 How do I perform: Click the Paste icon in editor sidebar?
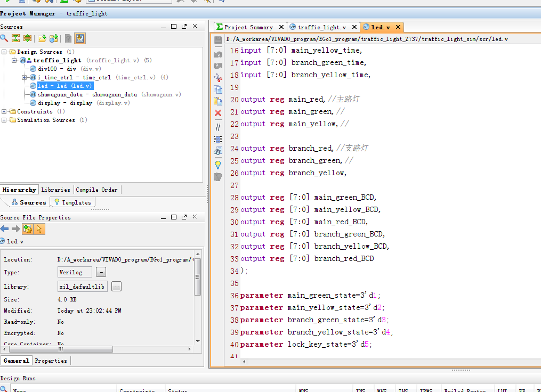click(x=217, y=101)
